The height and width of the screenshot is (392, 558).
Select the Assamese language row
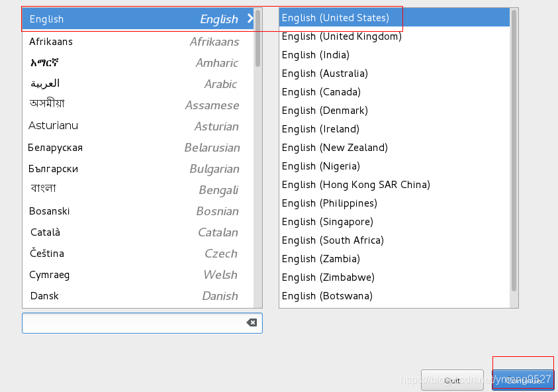point(138,105)
